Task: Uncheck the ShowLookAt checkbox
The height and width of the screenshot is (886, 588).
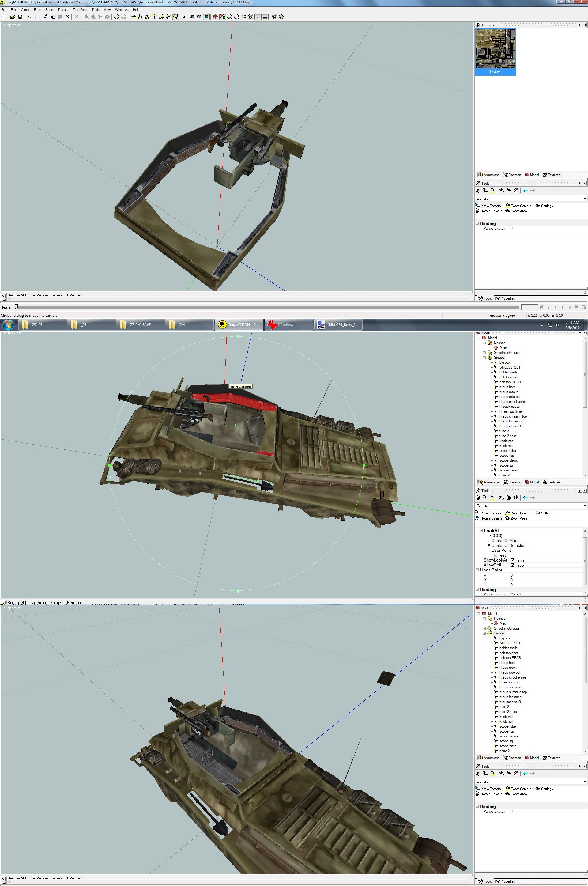Action: point(513,560)
